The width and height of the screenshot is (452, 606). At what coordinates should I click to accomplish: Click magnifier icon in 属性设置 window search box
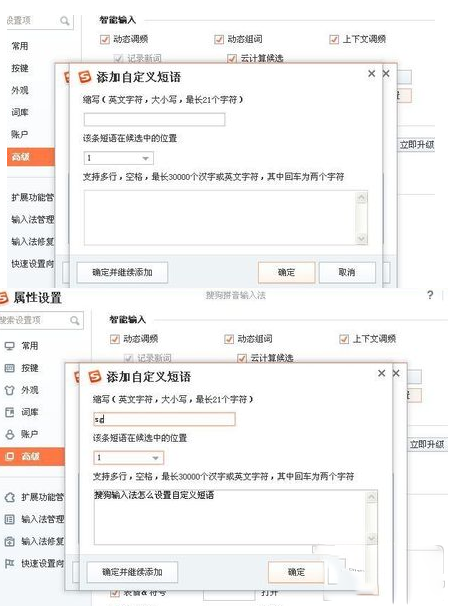pyautogui.click(x=75, y=320)
